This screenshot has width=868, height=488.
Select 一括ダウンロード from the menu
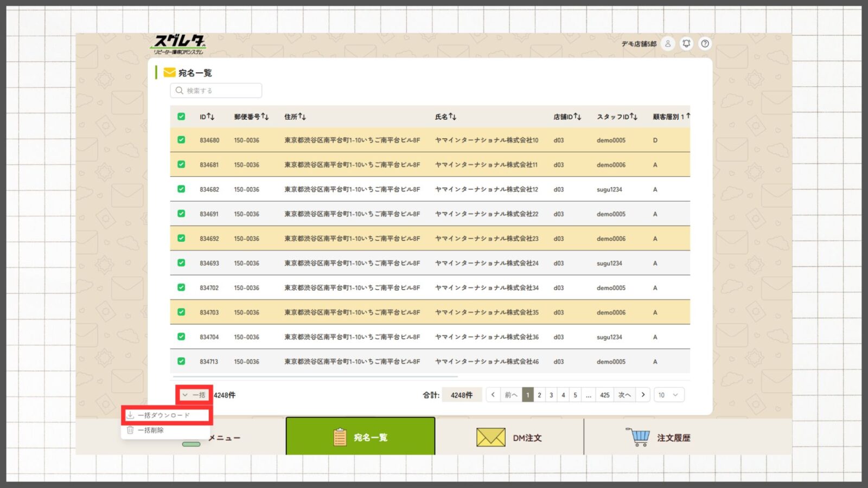click(x=164, y=415)
